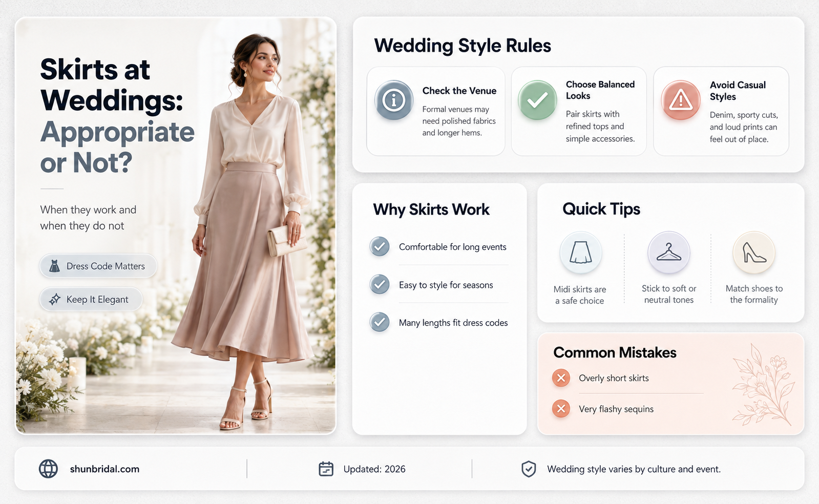The image size is (819, 504).
Task: Click the 'Updated: 2026' text
Action: (x=374, y=469)
